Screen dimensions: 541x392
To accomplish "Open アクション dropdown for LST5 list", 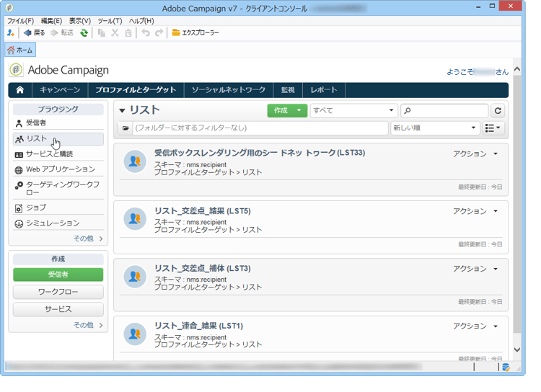I will pyautogui.click(x=475, y=211).
